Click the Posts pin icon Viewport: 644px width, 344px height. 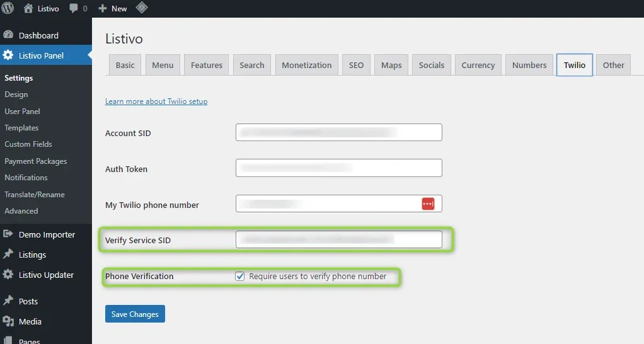coord(8,301)
